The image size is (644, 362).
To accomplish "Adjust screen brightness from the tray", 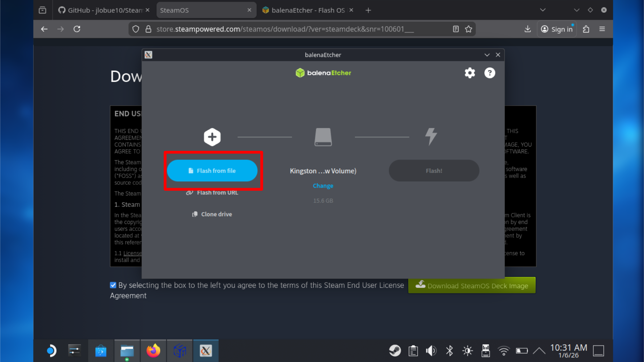I will point(467,351).
